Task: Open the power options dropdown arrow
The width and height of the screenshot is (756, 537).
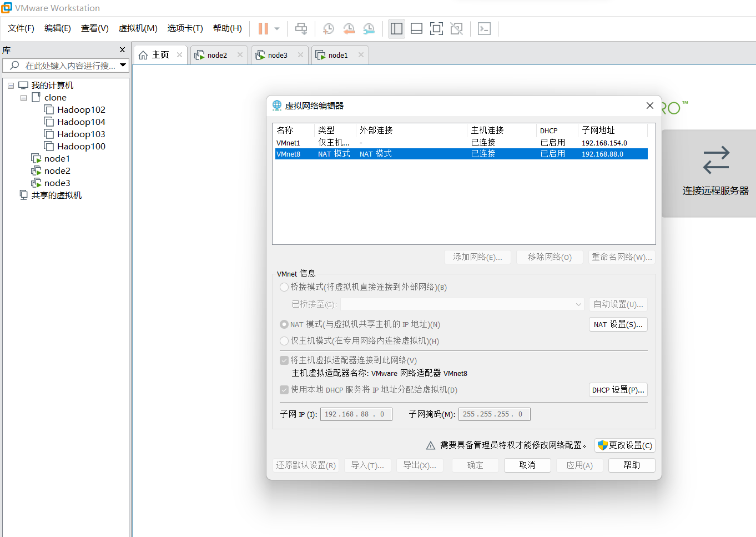Action: point(277,28)
